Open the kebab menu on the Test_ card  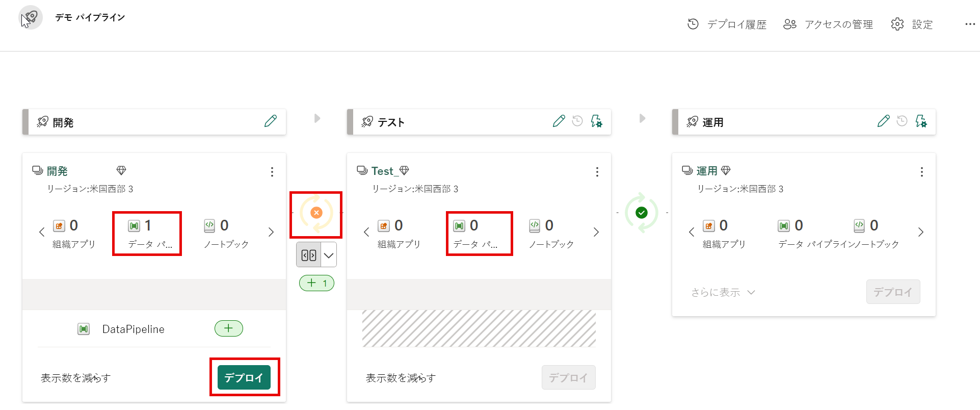(x=597, y=172)
